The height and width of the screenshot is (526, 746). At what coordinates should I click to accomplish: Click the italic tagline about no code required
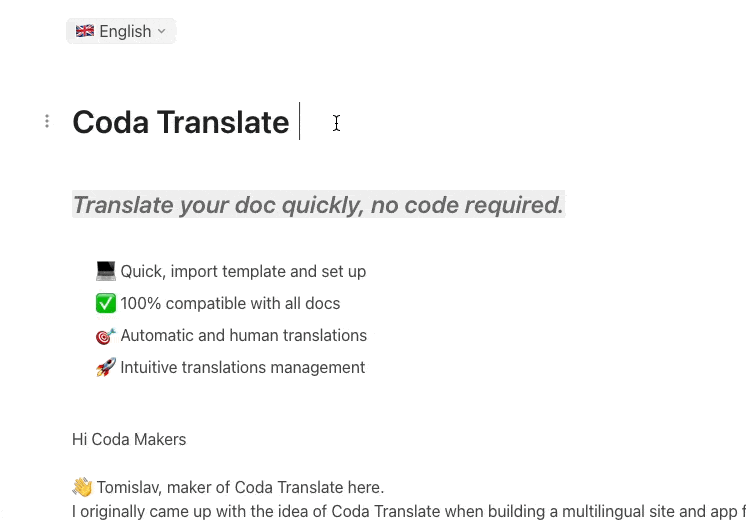tap(318, 205)
